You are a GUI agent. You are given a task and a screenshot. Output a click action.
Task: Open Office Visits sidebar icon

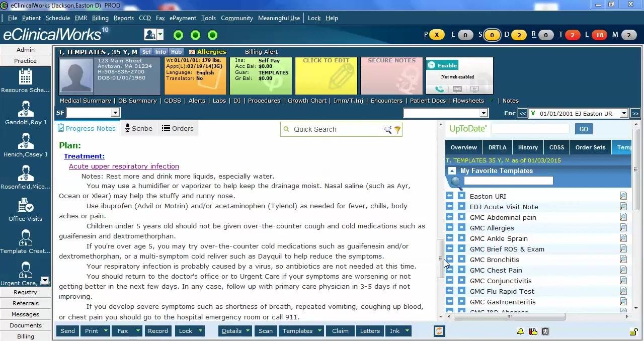(25, 206)
